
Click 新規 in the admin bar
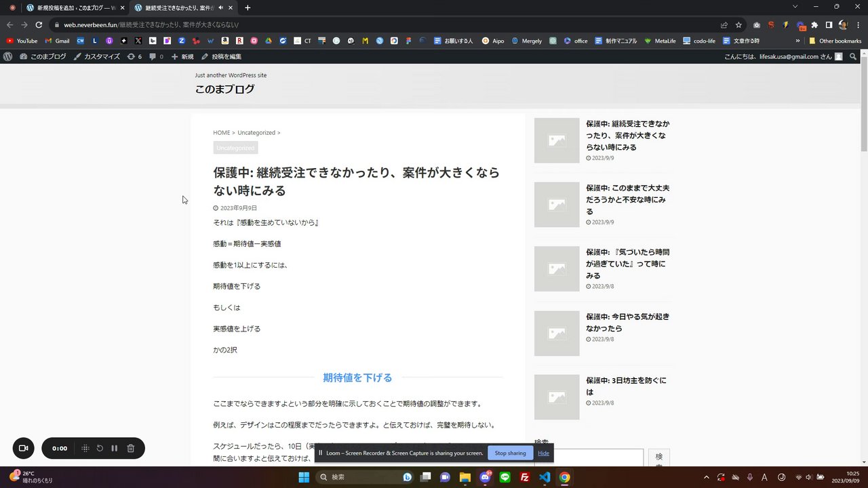tap(182, 57)
